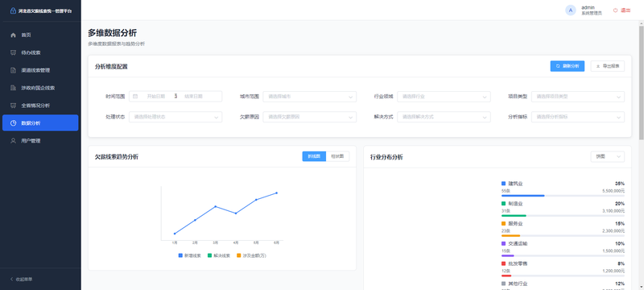This screenshot has height=290, width=644.
Task: Click the green progress bar under 31条
Action: (x=514, y=216)
